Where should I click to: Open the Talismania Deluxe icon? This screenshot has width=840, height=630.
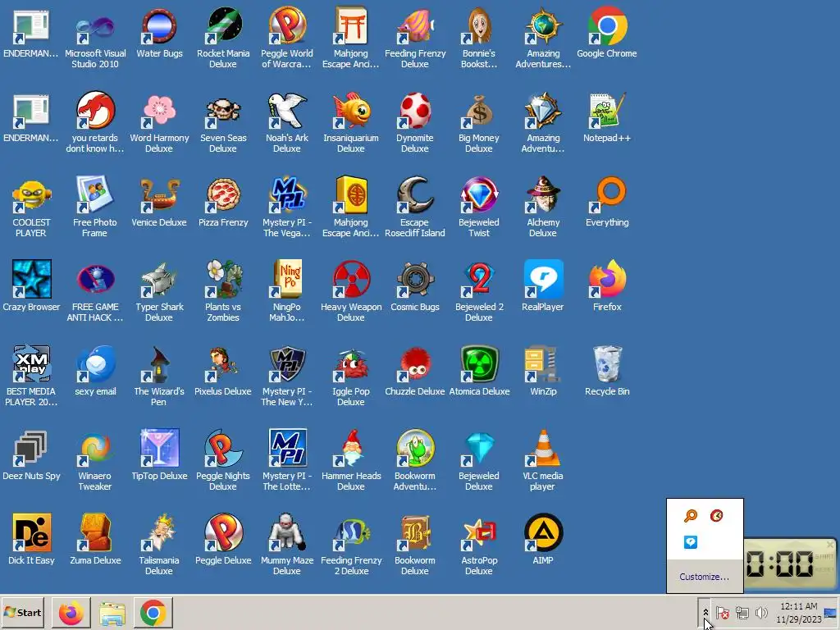(x=159, y=546)
